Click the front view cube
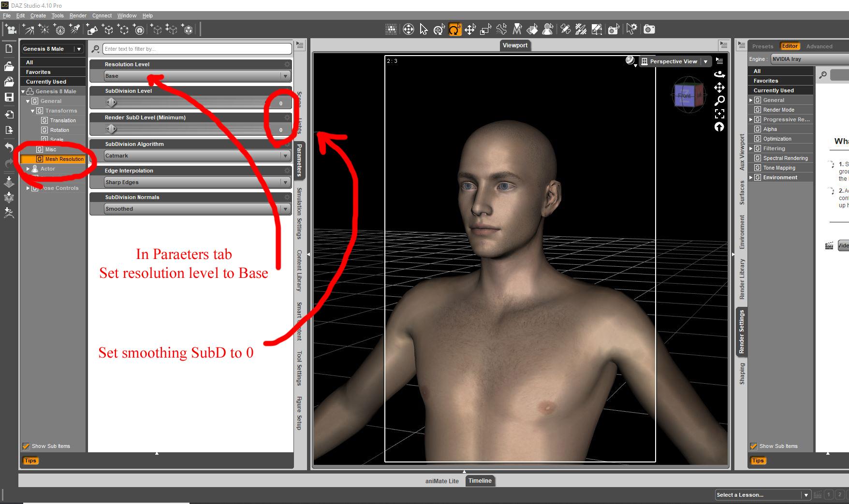This screenshot has width=849, height=504. [x=684, y=95]
